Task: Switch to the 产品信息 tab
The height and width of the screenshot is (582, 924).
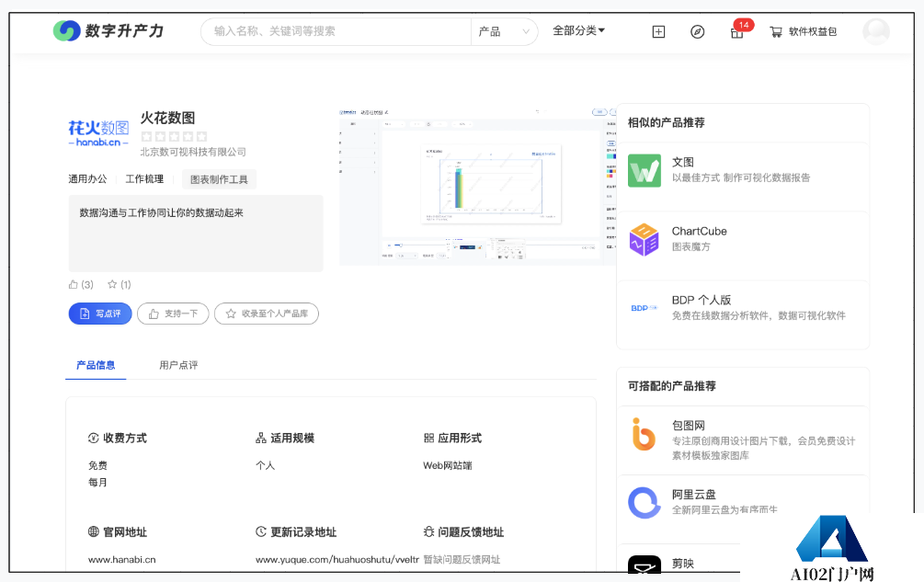Action: (96, 365)
